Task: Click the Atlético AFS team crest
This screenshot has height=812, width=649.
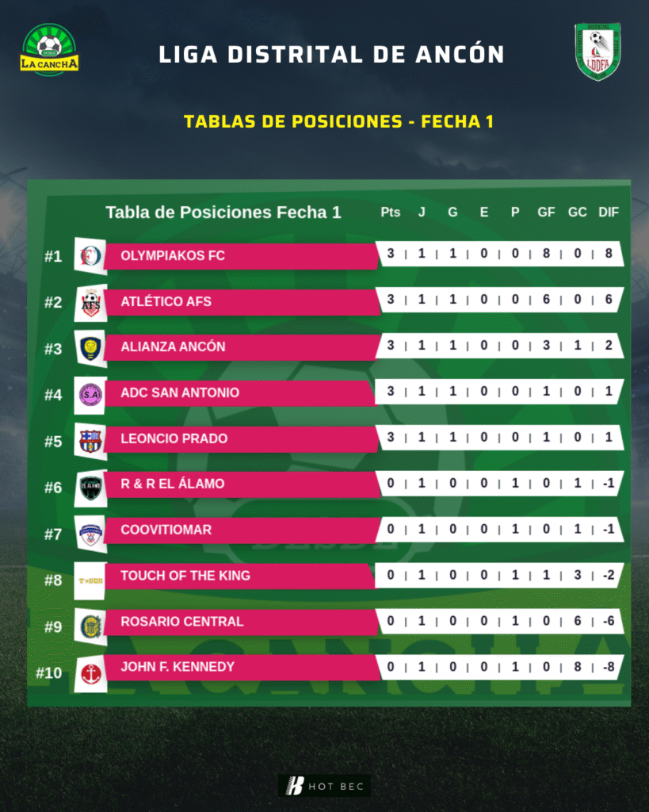Action: (90, 302)
